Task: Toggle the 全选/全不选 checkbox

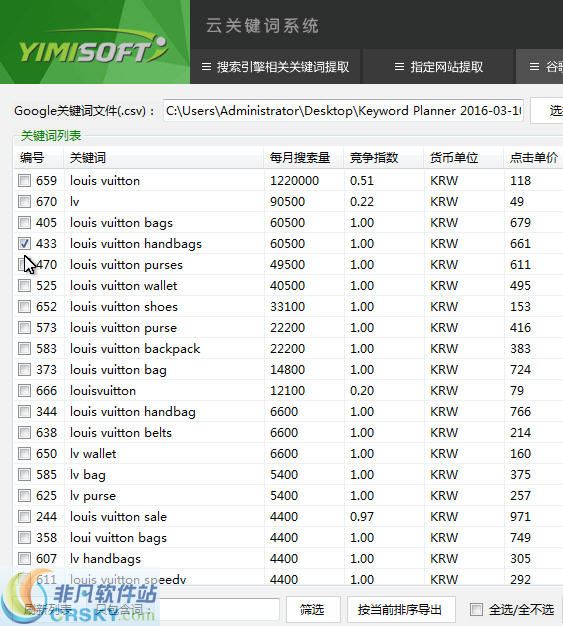Action: [476, 610]
